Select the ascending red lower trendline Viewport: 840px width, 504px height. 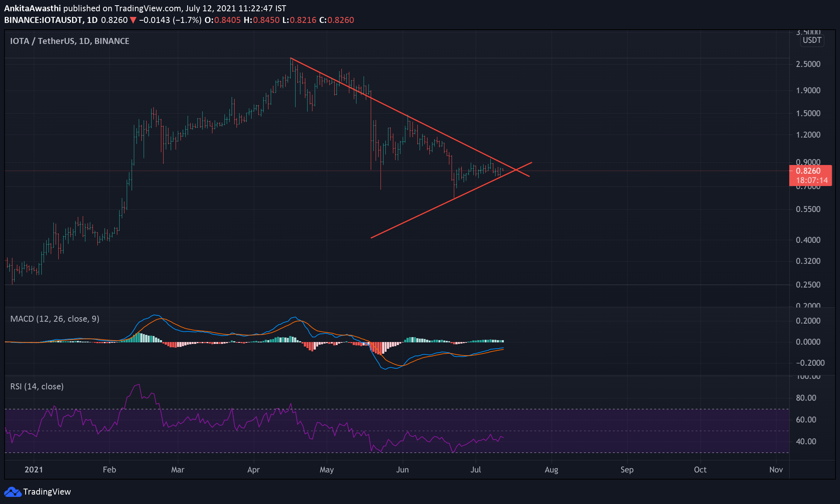pos(451,200)
